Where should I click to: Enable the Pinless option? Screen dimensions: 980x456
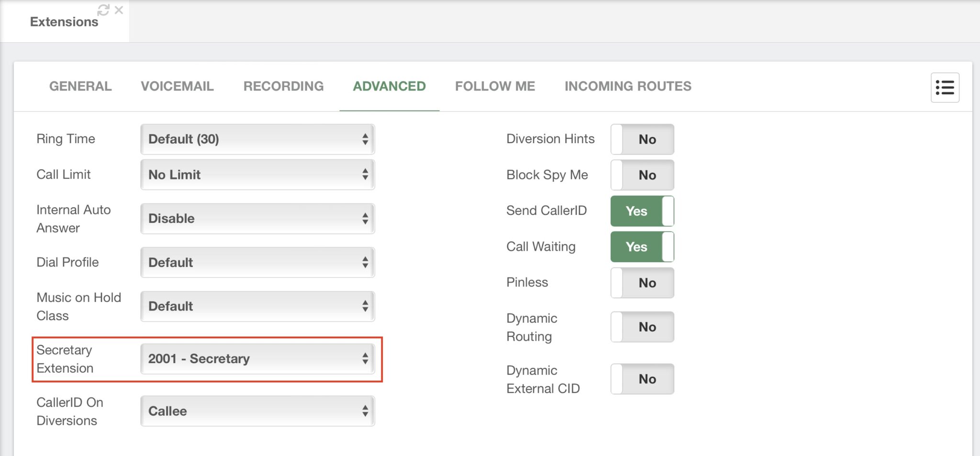click(x=642, y=283)
